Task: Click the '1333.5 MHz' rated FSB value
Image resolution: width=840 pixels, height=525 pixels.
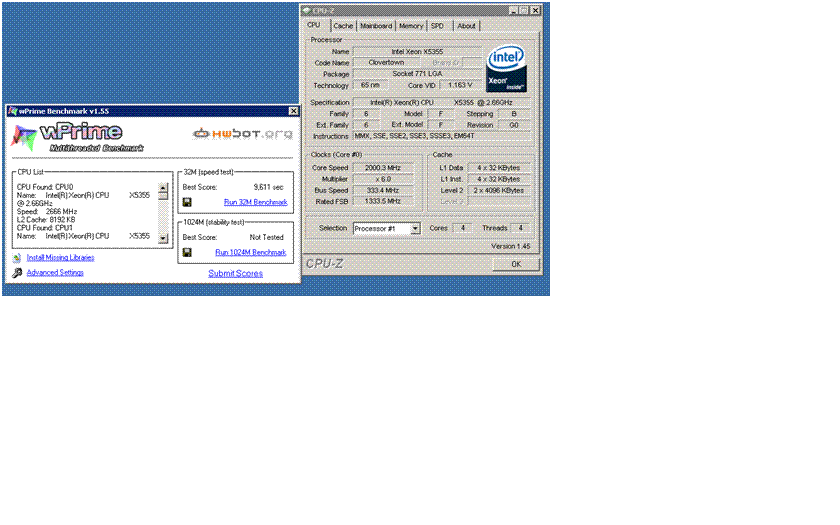Action: coord(383,201)
